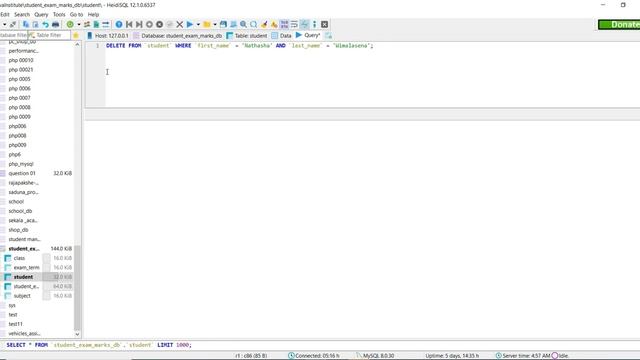Select the test11 database
The image size is (640, 360).
point(16,324)
